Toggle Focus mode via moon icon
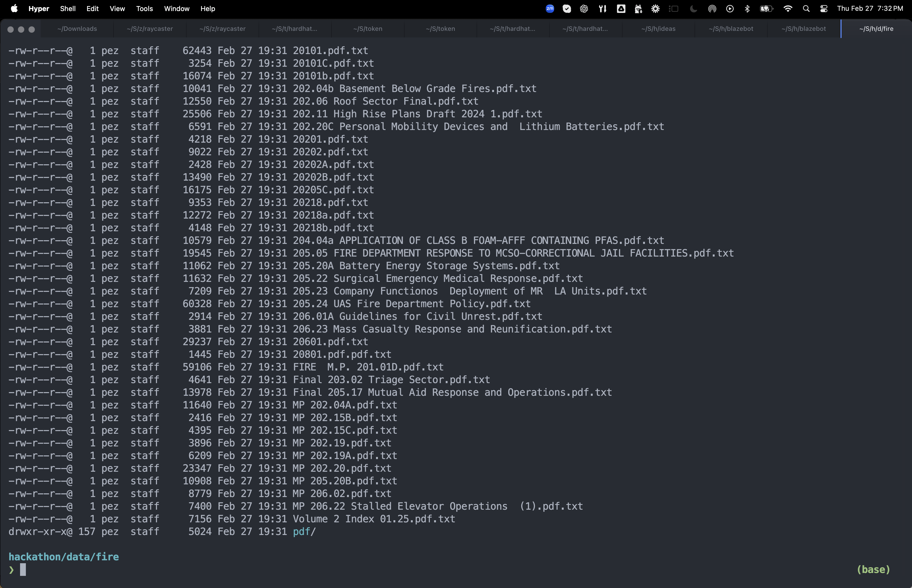 click(x=693, y=8)
